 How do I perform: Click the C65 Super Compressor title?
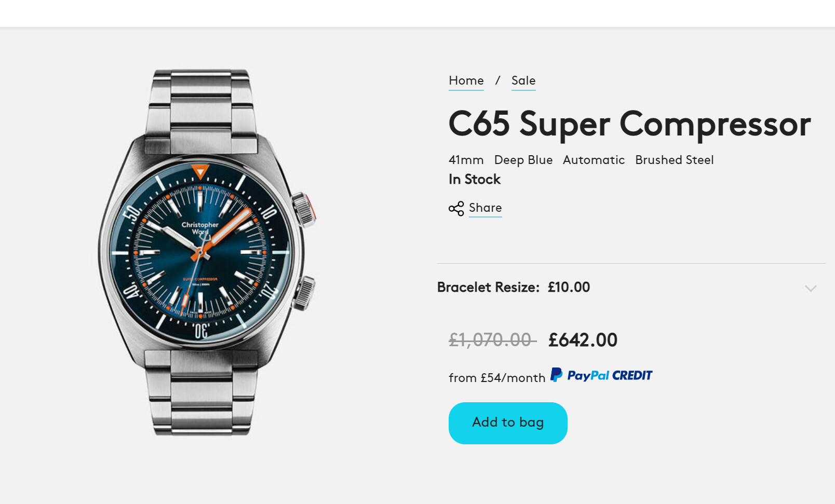coord(629,124)
